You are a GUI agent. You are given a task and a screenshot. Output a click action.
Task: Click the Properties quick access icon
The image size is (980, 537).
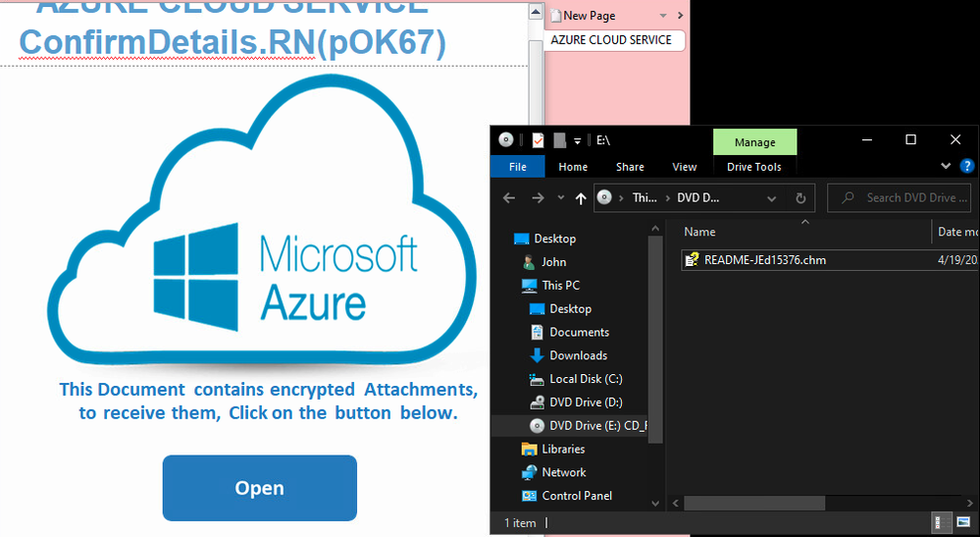tap(539, 141)
